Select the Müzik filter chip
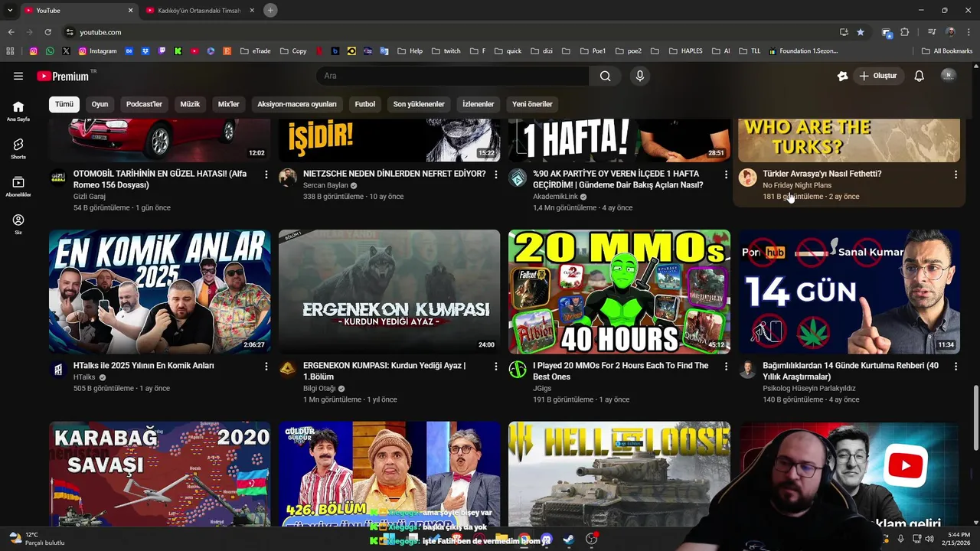 pyautogui.click(x=190, y=104)
